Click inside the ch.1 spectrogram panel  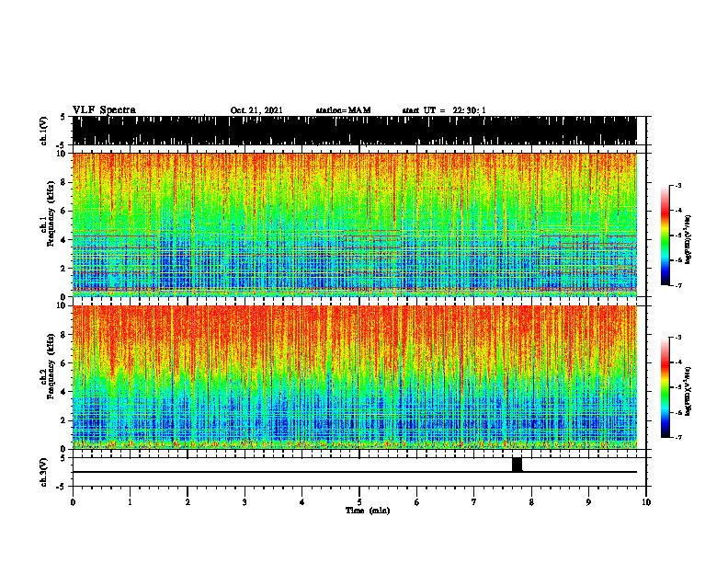(x=354, y=224)
